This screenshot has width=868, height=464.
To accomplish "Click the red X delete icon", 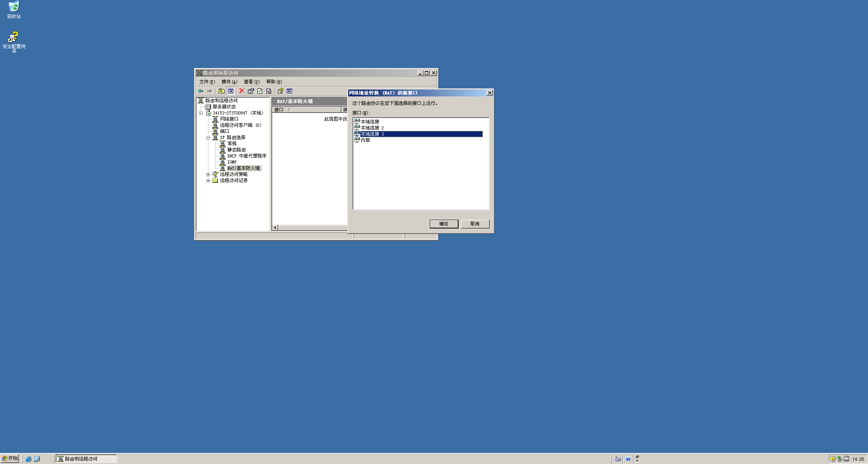I will tap(242, 91).
